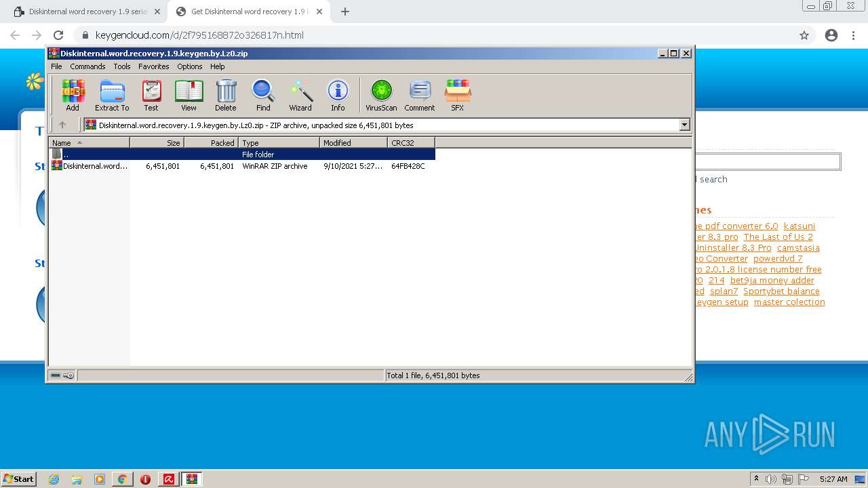Click the WinRAR taskbar button
This screenshot has width=868, height=488.
[x=191, y=479]
